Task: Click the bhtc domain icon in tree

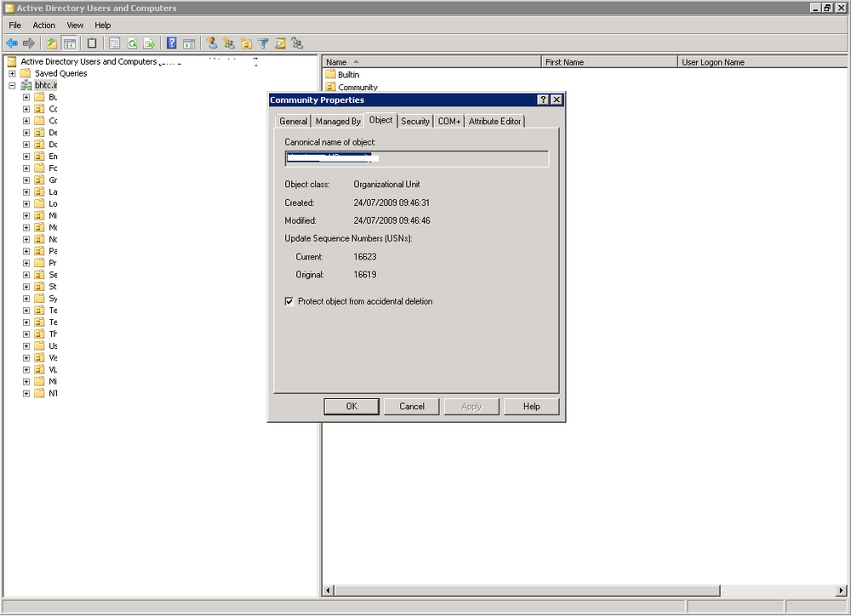Action: point(26,85)
